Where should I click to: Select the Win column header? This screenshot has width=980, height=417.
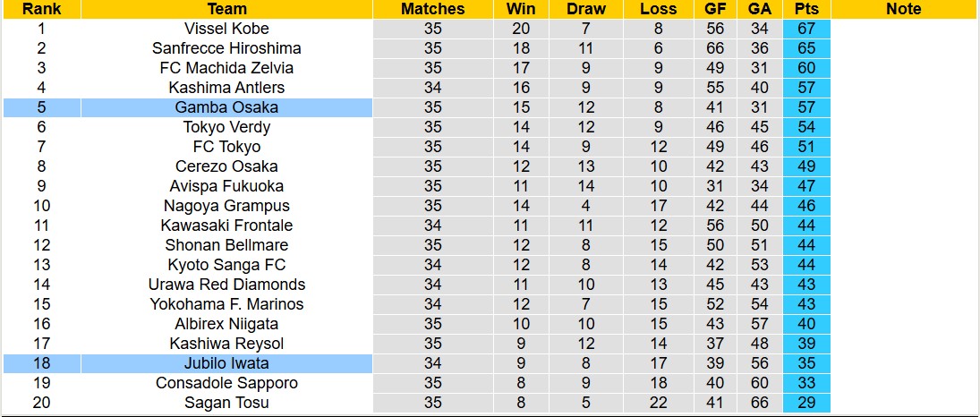tap(522, 9)
